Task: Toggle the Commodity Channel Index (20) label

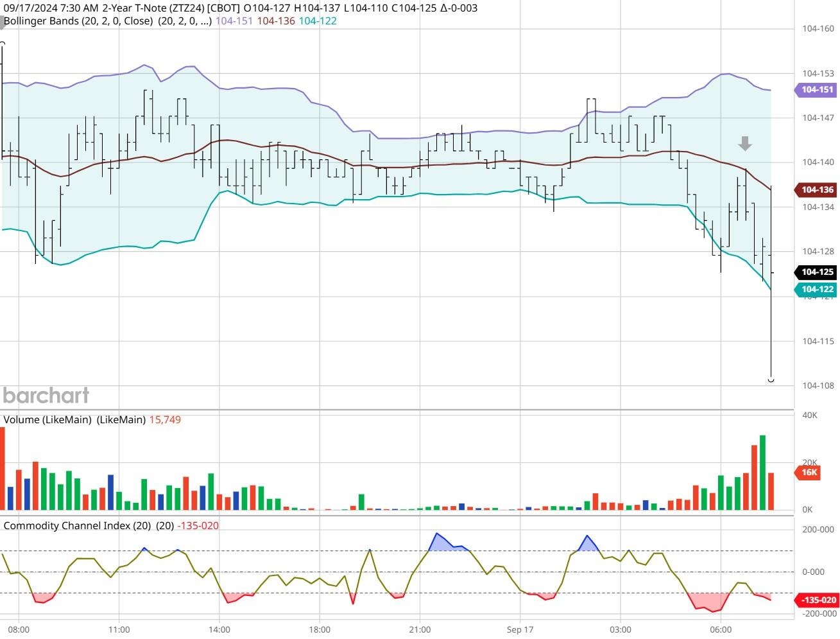Action: [74, 525]
